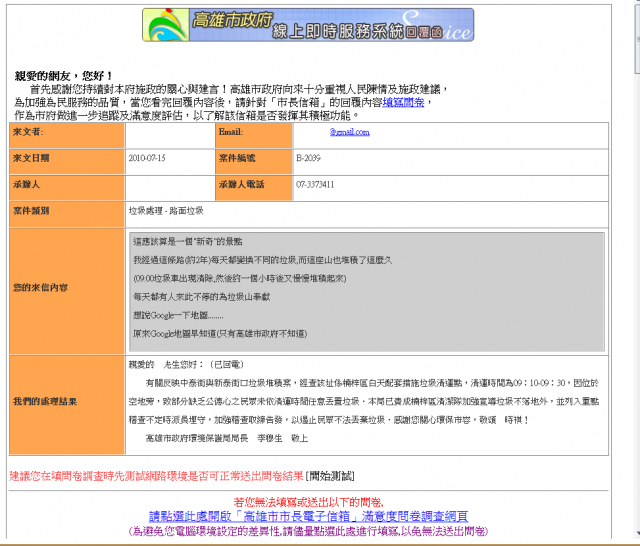Viewport: 640px width, 546px height.
Task: Open the 填寫問卷 link
Action: (x=403, y=102)
